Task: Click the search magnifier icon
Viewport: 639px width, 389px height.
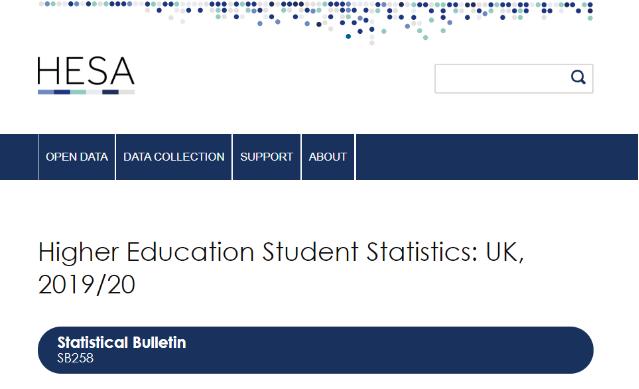Action: 578,77
